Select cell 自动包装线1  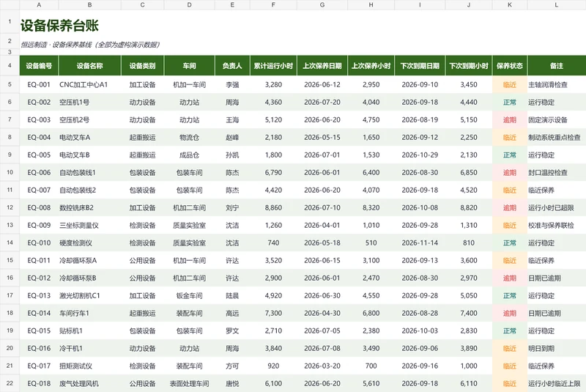89,172
